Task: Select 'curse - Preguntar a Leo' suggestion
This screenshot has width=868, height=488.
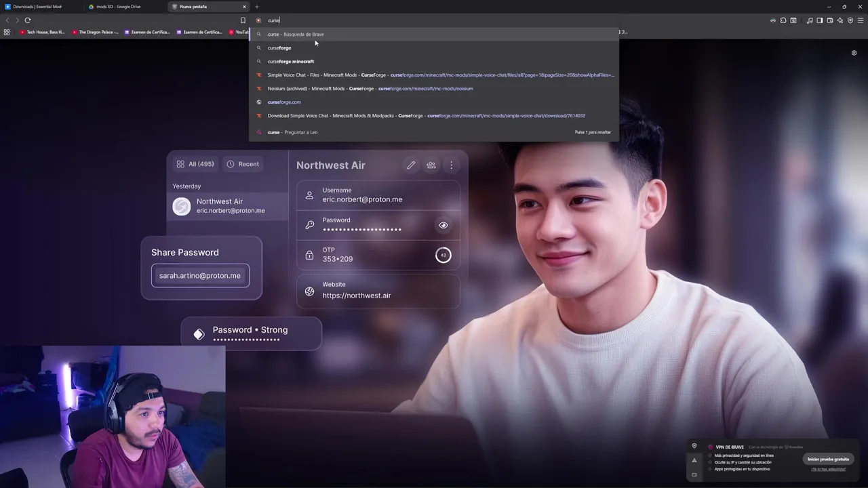Action: click(x=434, y=132)
